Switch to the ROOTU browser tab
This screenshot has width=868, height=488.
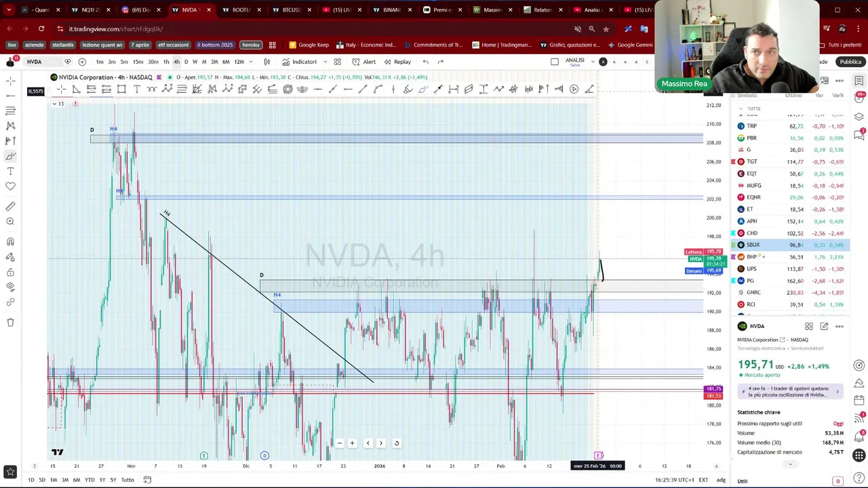pyautogui.click(x=241, y=10)
